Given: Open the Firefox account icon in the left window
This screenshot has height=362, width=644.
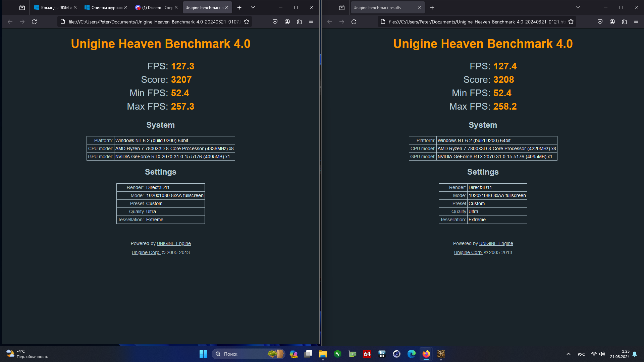Looking at the screenshot, I should coord(287,22).
